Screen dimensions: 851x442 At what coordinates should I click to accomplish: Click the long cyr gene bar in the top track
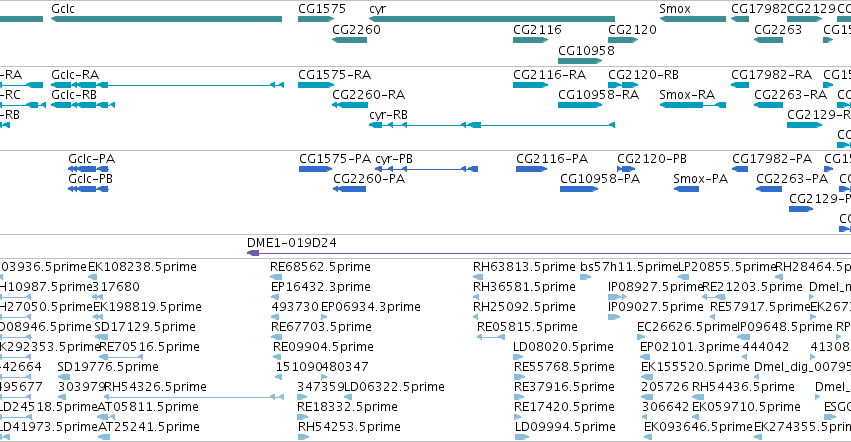click(x=492, y=19)
